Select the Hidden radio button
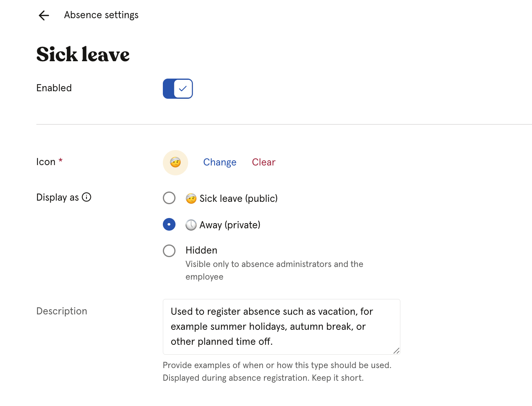The image size is (532, 406). coord(169,251)
